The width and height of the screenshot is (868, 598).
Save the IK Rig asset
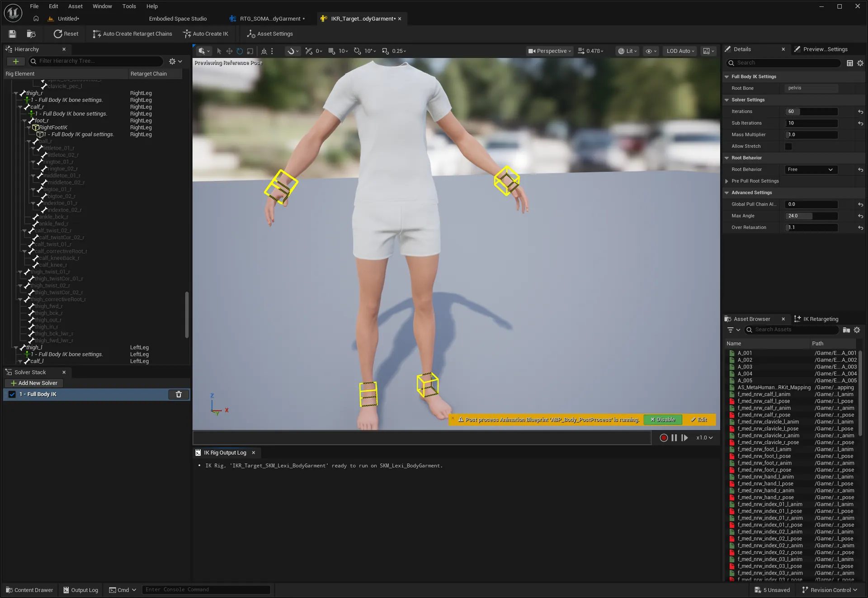[x=12, y=34]
